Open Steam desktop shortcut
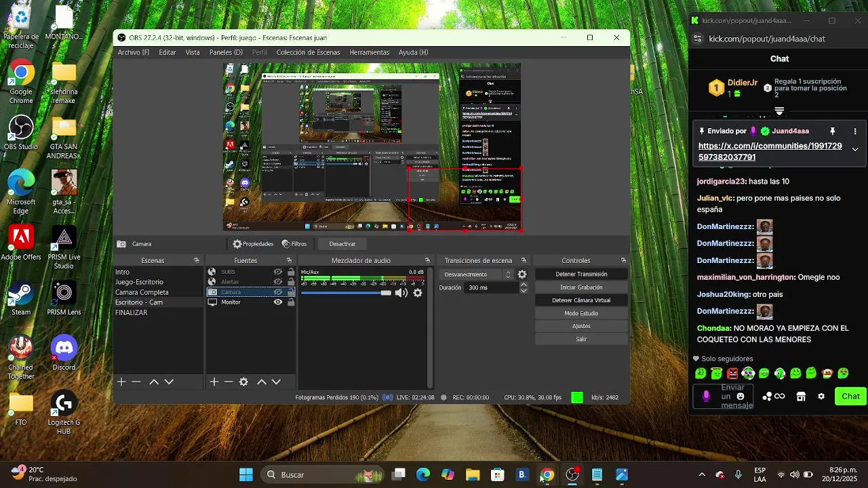Viewport: 868px width, 488px height. pos(21,299)
